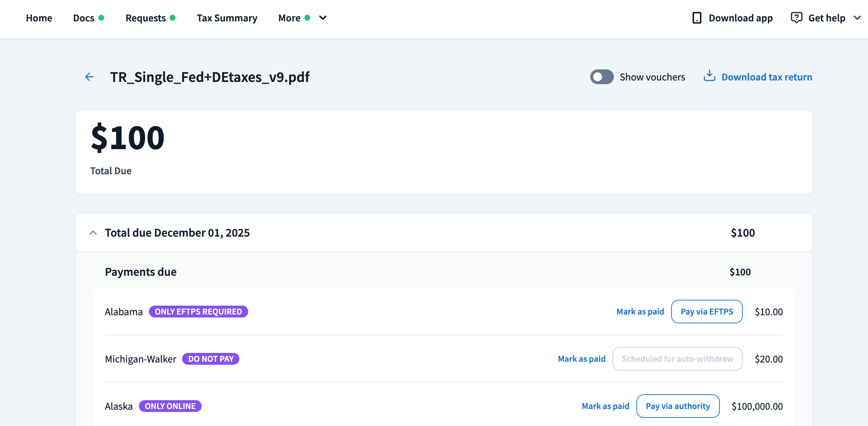Collapse Total due December 01, 2025 section
The width and height of the screenshot is (868, 426).
(93, 233)
